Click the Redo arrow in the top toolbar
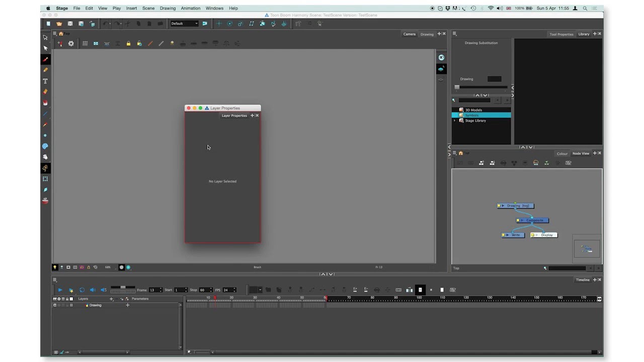 (x=117, y=24)
